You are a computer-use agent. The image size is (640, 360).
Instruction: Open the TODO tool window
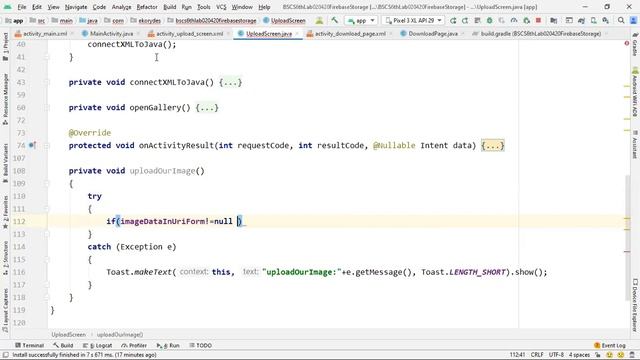[200, 345]
